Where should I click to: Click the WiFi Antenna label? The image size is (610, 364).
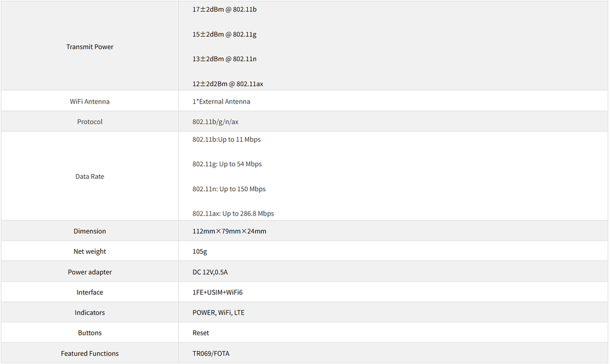point(89,101)
